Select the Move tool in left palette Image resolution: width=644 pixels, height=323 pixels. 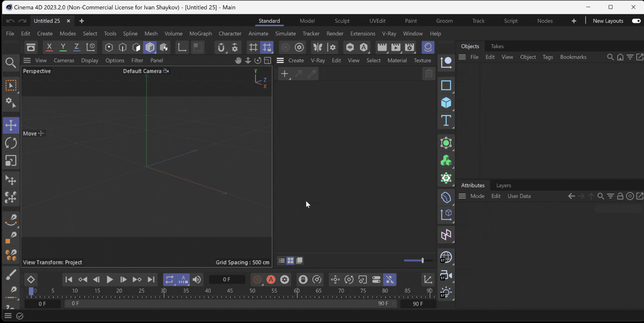[11, 125]
